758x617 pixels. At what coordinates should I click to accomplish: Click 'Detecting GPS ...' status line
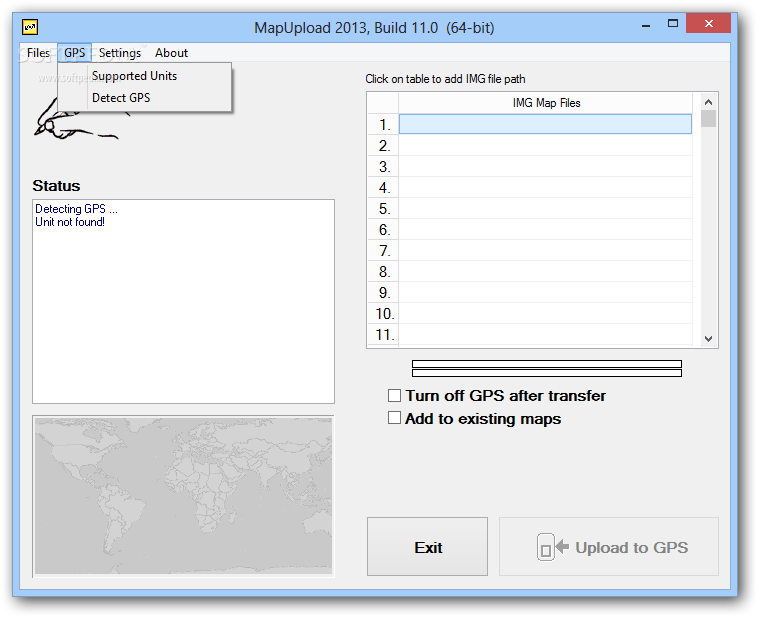click(76, 209)
